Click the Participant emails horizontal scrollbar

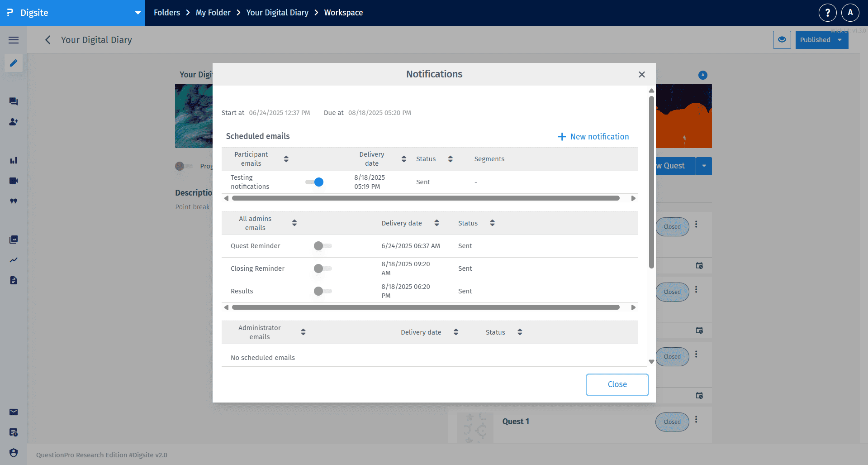click(x=425, y=198)
